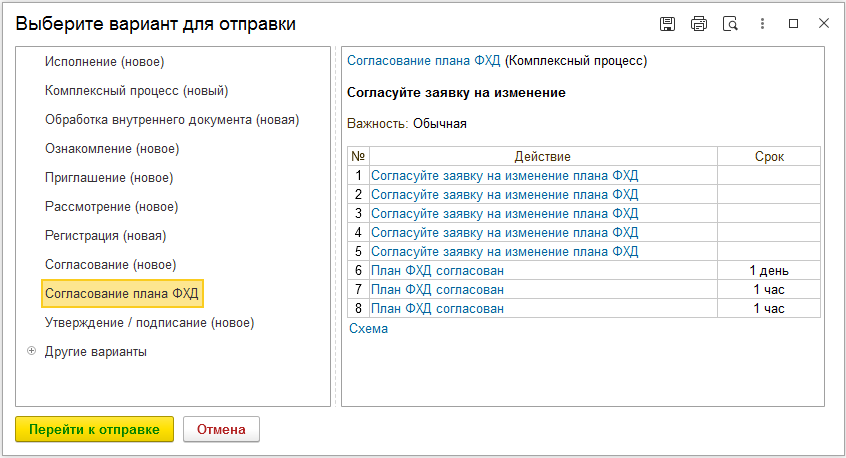This screenshot has height=458, width=846.
Task: Choose Комплексный процесс (новый) item
Action: pos(137,91)
